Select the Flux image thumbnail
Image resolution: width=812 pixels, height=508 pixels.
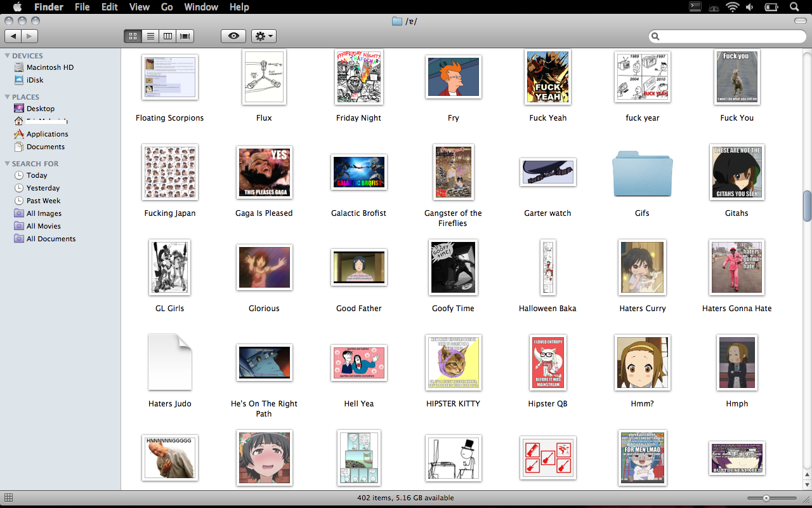pos(264,77)
